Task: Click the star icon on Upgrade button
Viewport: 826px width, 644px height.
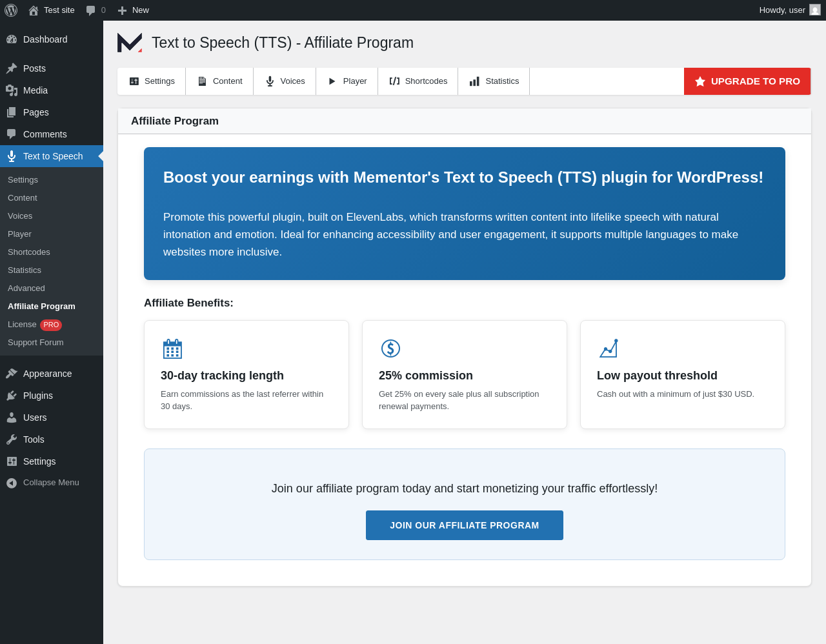Action: (x=700, y=81)
